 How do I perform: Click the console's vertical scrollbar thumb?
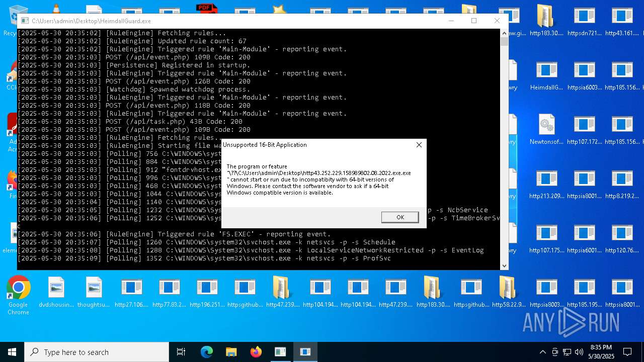pyautogui.click(x=504, y=42)
